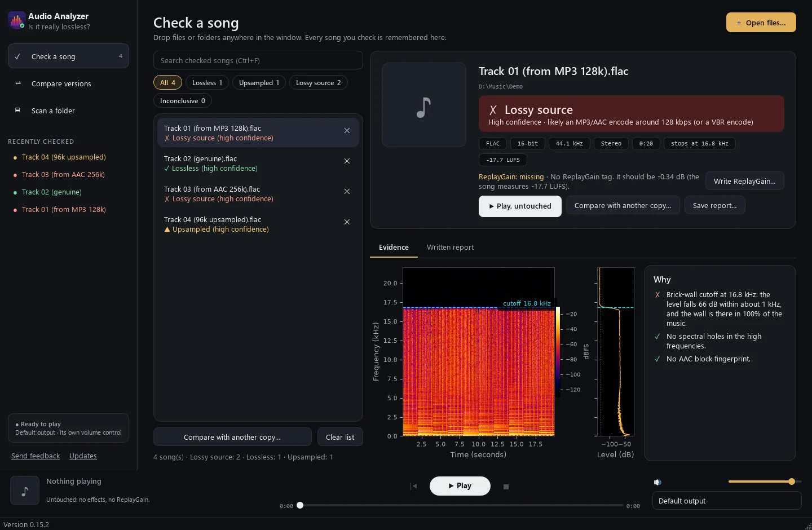Click the now-playing music note thumbnail

(25, 491)
